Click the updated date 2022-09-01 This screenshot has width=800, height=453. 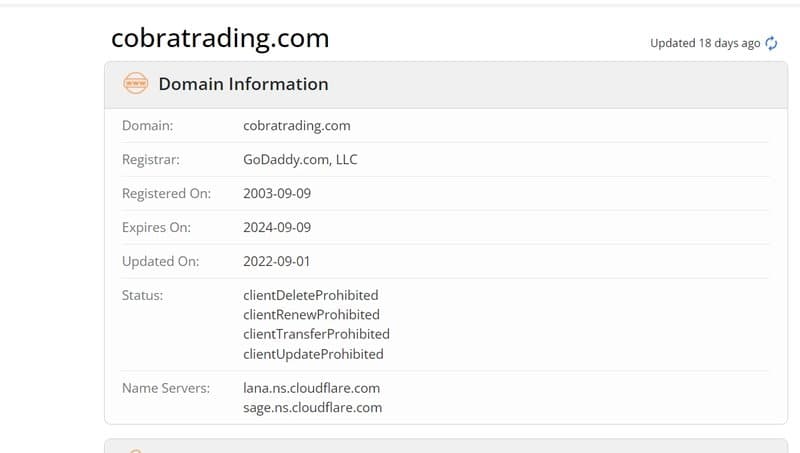(277, 261)
